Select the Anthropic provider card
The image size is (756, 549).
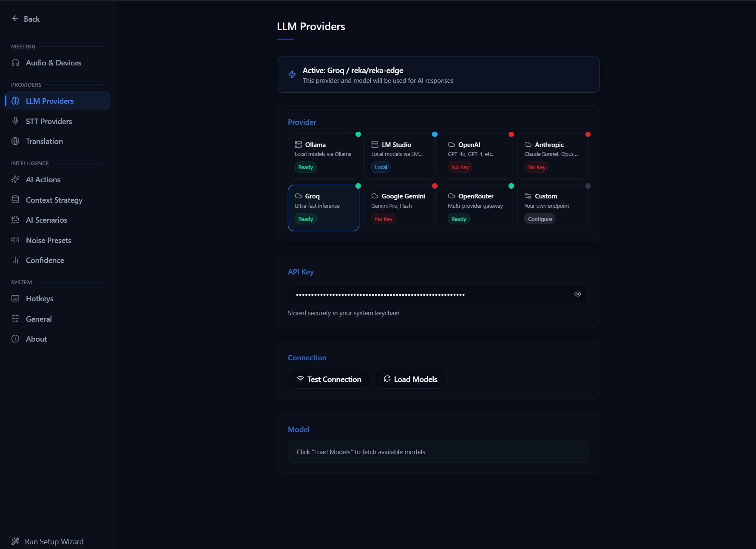[x=553, y=156]
